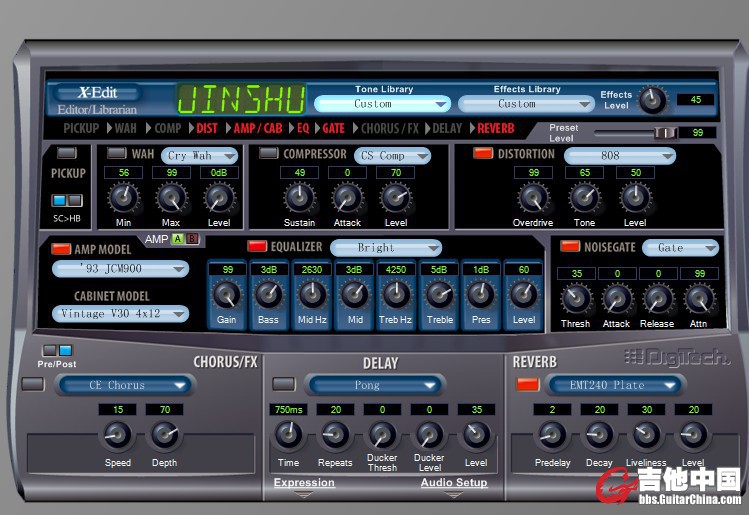Viewport: 749px width, 515px height.
Task: Click the delay Time knob
Action: coord(288,434)
